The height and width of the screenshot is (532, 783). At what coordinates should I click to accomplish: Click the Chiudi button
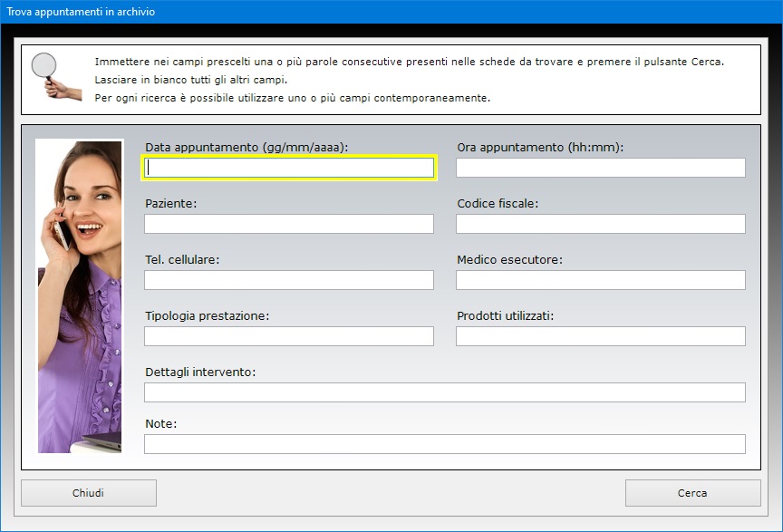89,493
